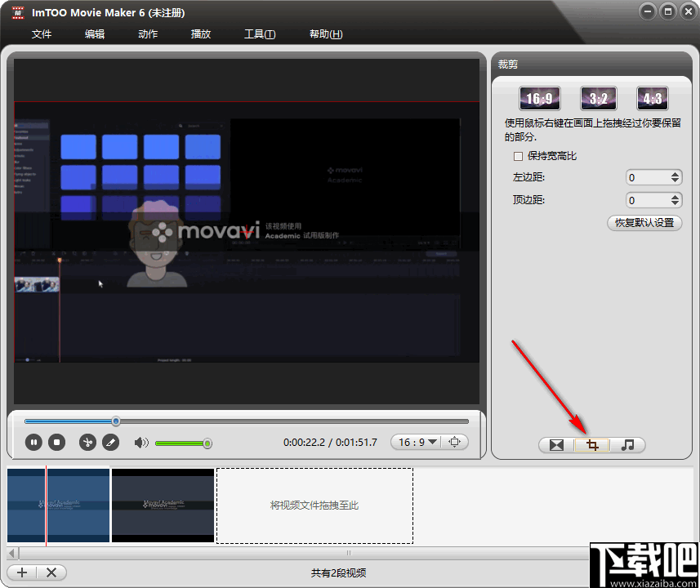Open the 工具 menu
700x588 pixels.
click(x=259, y=34)
